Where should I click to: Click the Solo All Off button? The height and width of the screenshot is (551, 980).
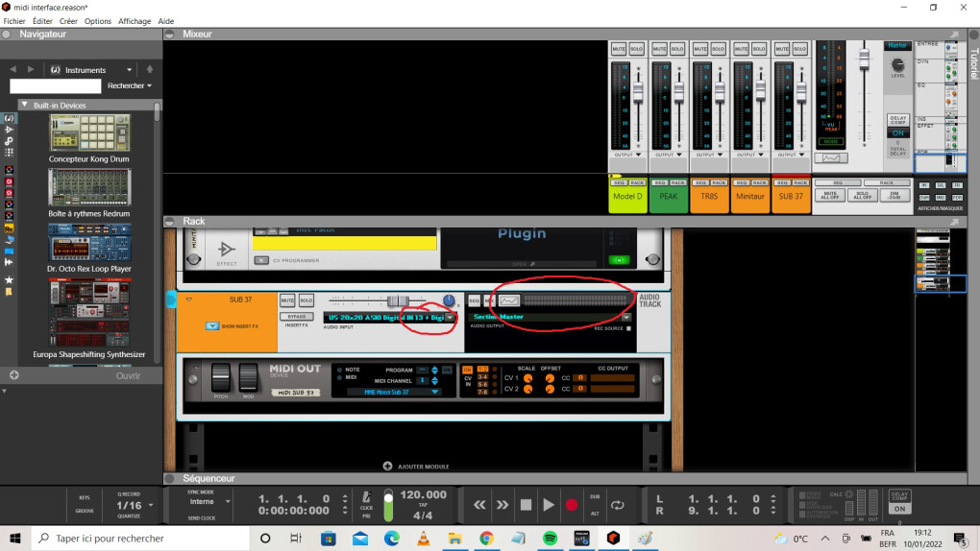(x=863, y=196)
